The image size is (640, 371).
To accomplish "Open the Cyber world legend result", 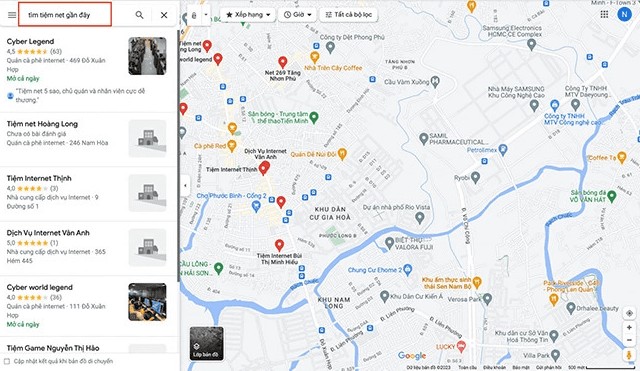I will pyautogui.click(x=89, y=305).
